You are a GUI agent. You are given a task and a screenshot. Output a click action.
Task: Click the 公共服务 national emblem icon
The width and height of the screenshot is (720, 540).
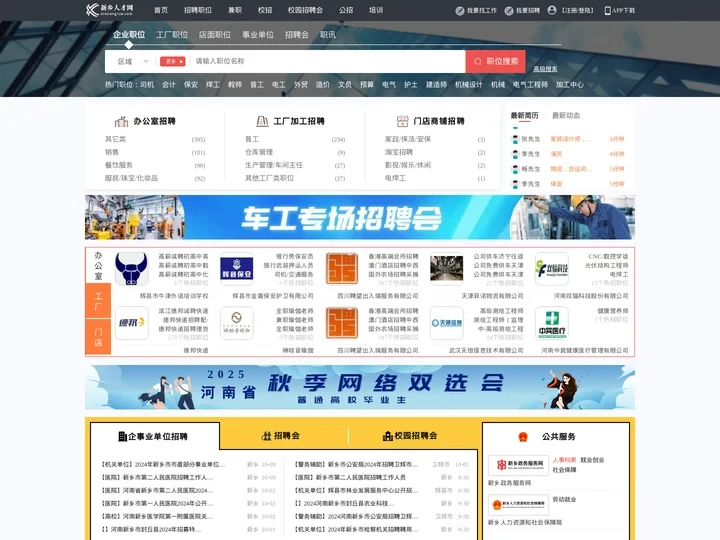523,437
